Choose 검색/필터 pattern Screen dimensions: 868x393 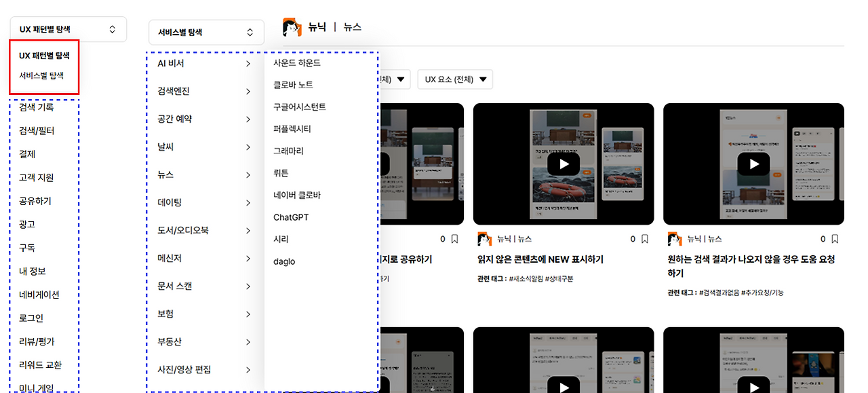pos(37,130)
